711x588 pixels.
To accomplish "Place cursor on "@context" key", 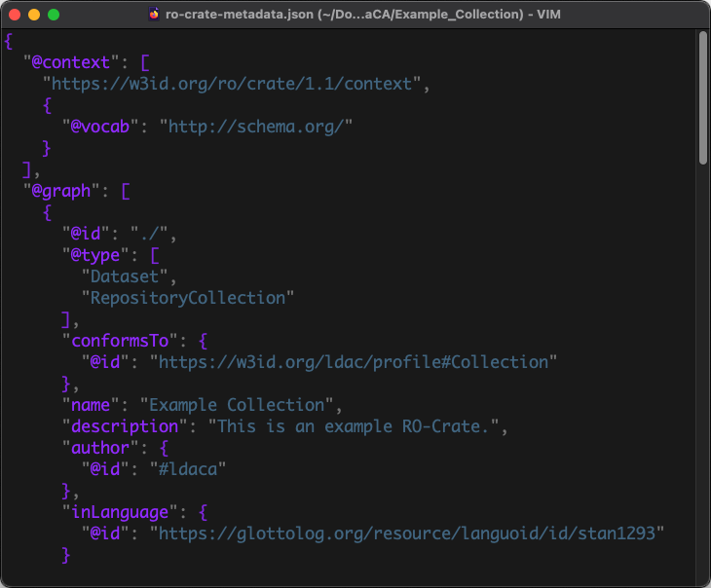I will [70, 62].
